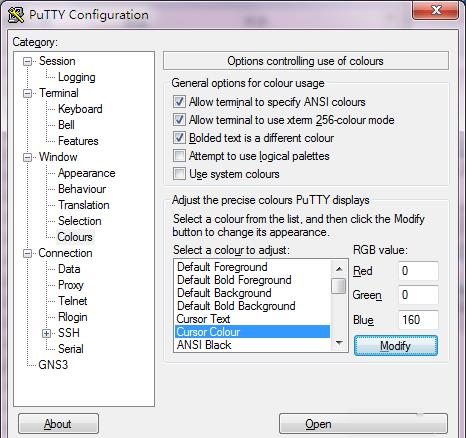Open the Features category
466x438 pixels.
(x=78, y=141)
